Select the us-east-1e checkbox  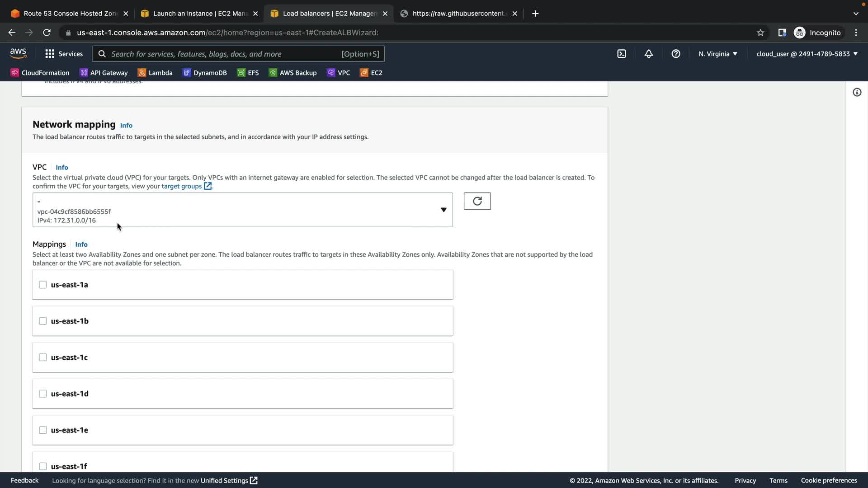pyautogui.click(x=43, y=430)
